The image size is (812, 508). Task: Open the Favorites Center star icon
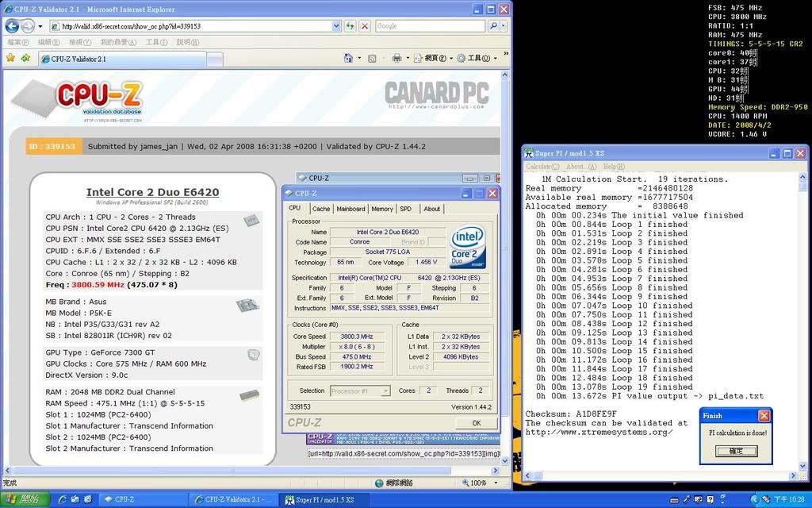pyautogui.click(x=10, y=58)
